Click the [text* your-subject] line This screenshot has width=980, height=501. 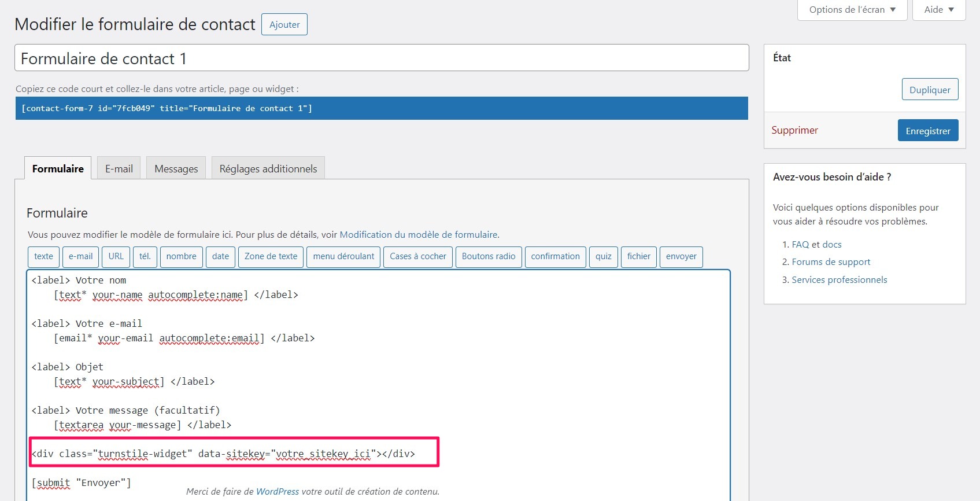coord(134,381)
